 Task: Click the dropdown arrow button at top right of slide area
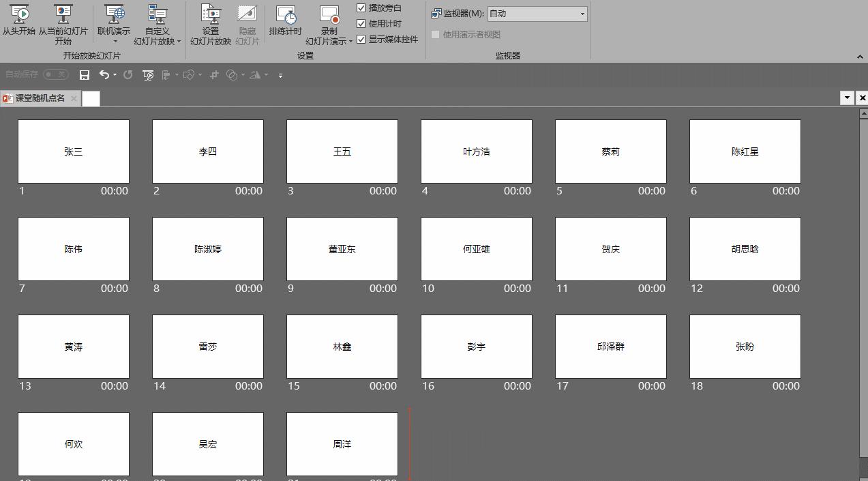pos(846,98)
